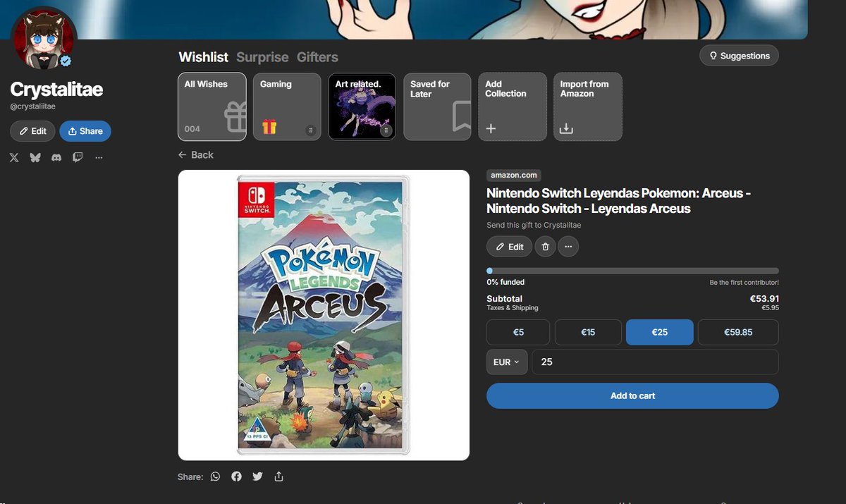Open the Saved for Later collection

pos(437,106)
